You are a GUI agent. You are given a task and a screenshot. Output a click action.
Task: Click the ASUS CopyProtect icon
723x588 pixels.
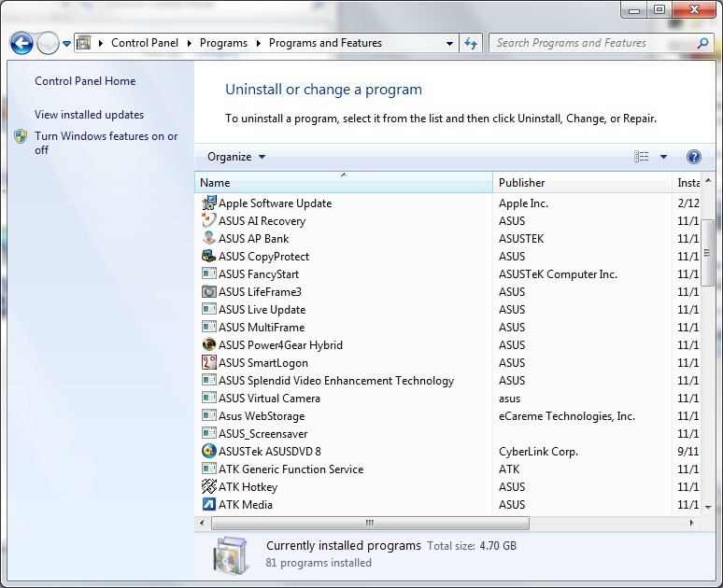[209, 256]
